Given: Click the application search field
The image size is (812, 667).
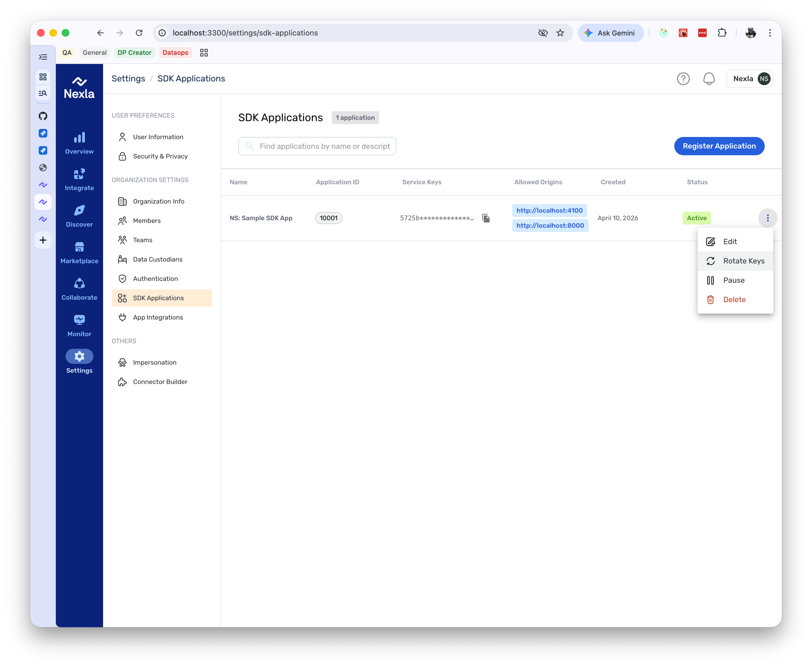Looking at the screenshot, I should 317,146.
